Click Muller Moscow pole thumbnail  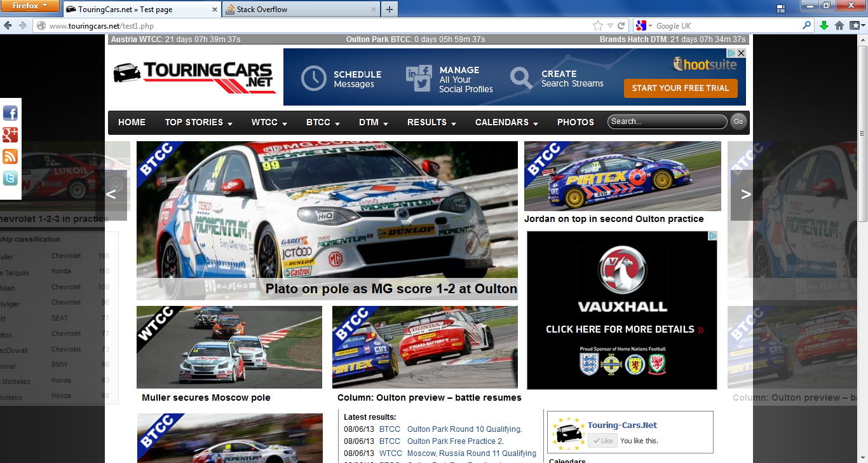[229, 347]
